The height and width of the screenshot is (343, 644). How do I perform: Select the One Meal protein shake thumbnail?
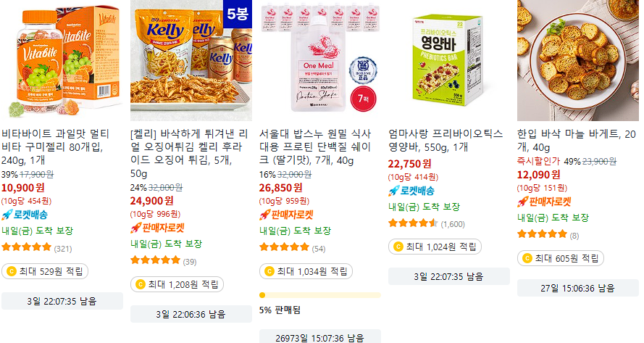pos(320,60)
